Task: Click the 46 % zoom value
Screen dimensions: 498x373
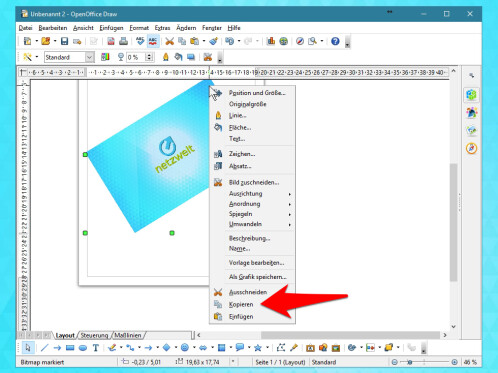Action: (470, 362)
